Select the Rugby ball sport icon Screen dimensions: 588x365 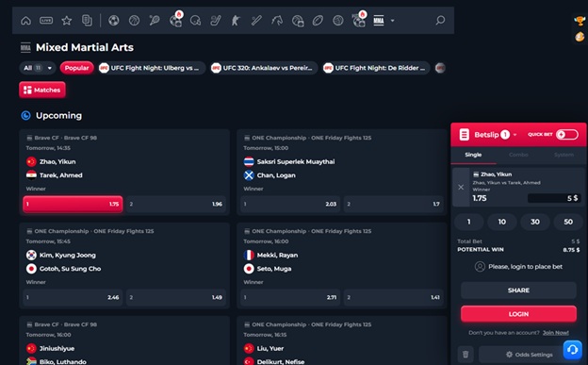318,21
